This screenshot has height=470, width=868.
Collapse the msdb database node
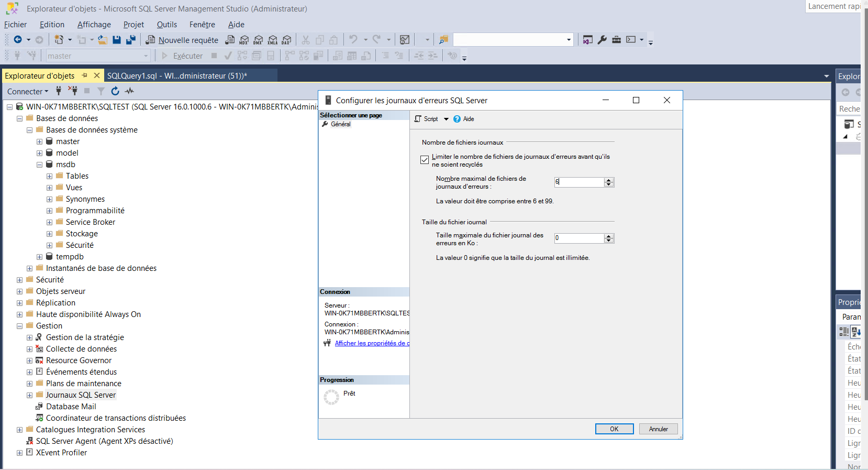(x=39, y=165)
